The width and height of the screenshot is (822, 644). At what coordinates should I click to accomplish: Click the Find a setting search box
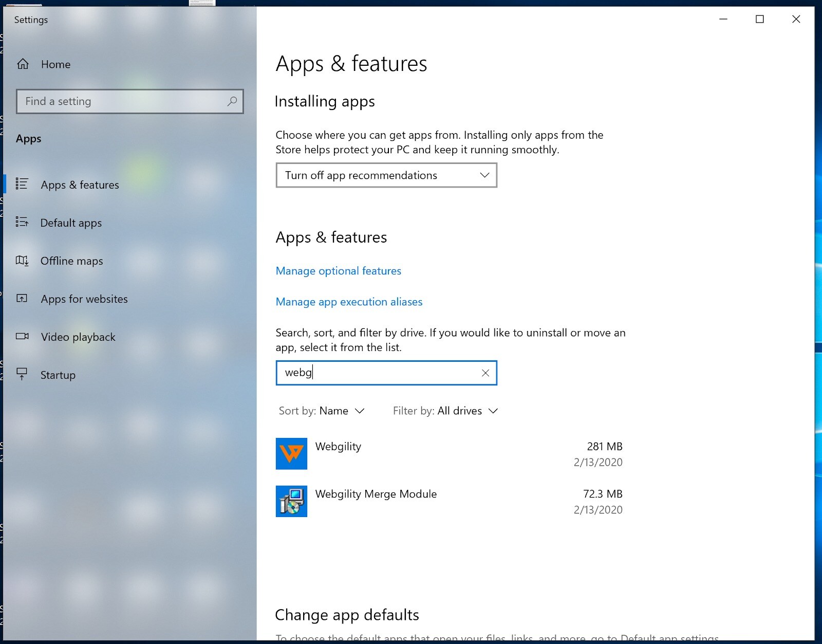pos(123,101)
